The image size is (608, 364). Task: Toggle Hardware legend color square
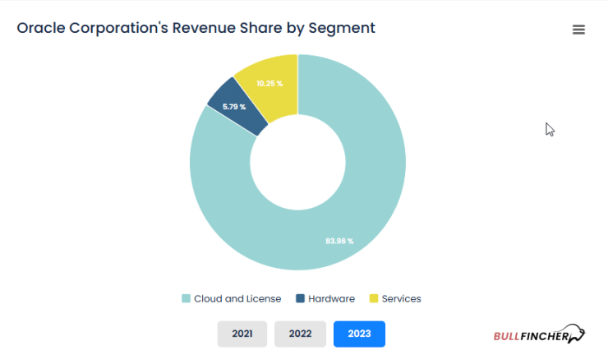300,298
